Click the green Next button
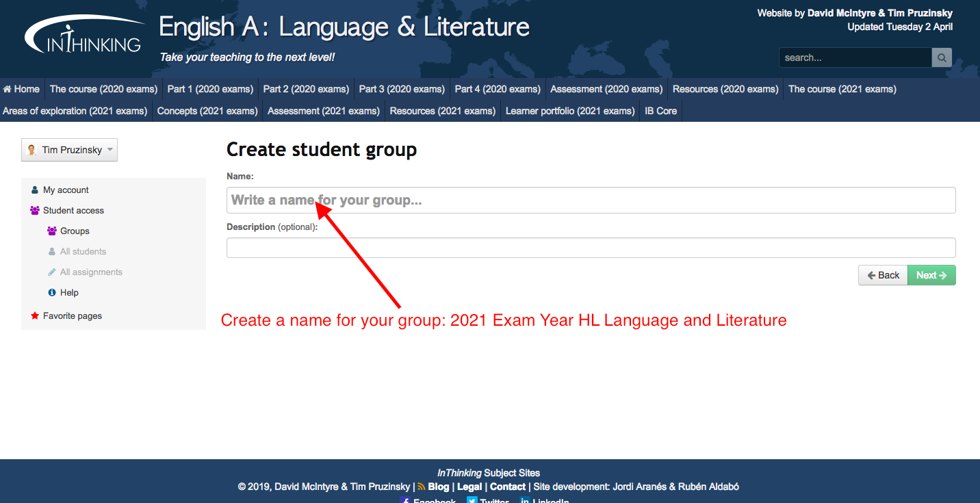 pyautogui.click(x=931, y=275)
